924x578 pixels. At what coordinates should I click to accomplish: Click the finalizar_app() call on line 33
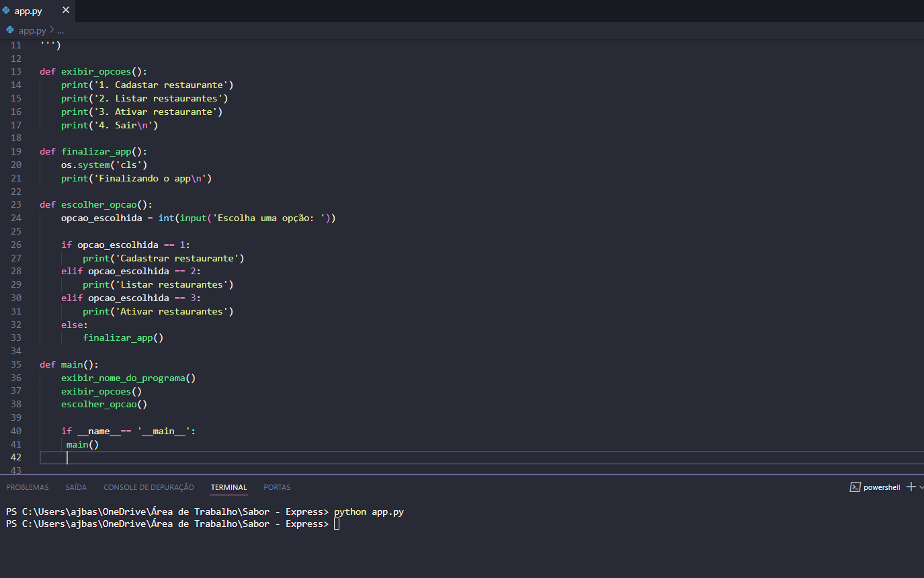[x=123, y=337]
